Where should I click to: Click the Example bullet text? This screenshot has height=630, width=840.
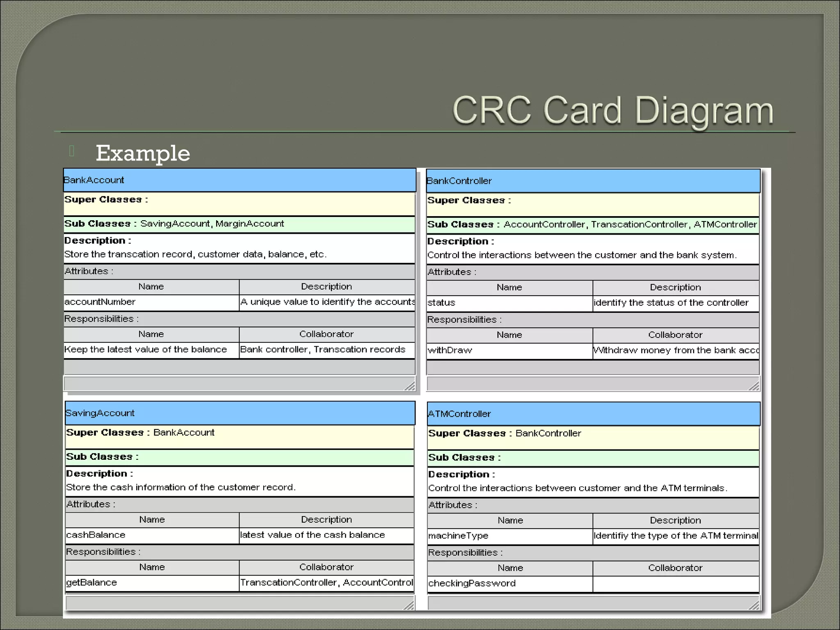(x=143, y=153)
